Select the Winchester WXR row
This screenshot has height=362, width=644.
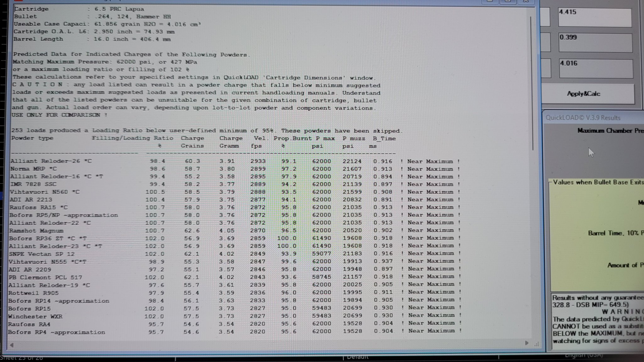[x=236, y=316]
